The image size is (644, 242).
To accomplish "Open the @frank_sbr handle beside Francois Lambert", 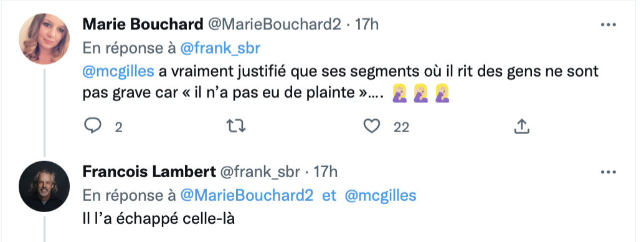I will coord(261,172).
